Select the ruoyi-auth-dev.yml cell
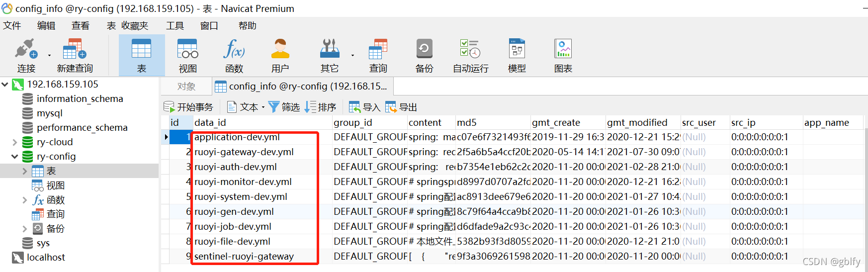868x272 pixels. 262,167
